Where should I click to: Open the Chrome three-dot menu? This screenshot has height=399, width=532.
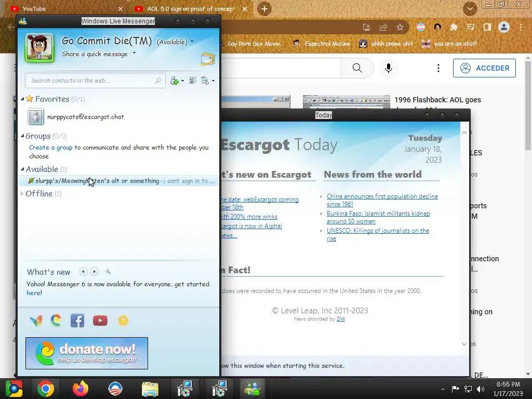click(521, 27)
